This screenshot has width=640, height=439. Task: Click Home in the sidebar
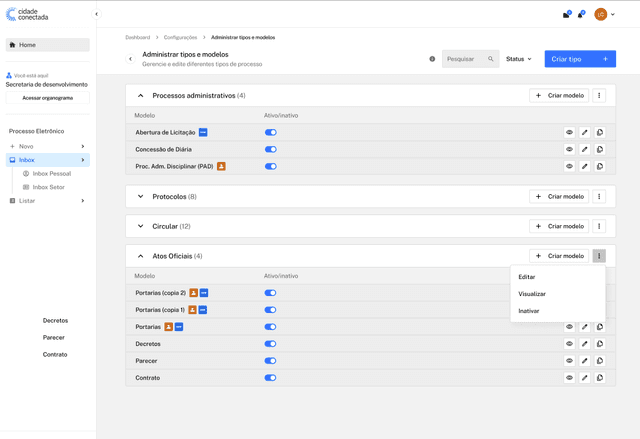click(48, 45)
